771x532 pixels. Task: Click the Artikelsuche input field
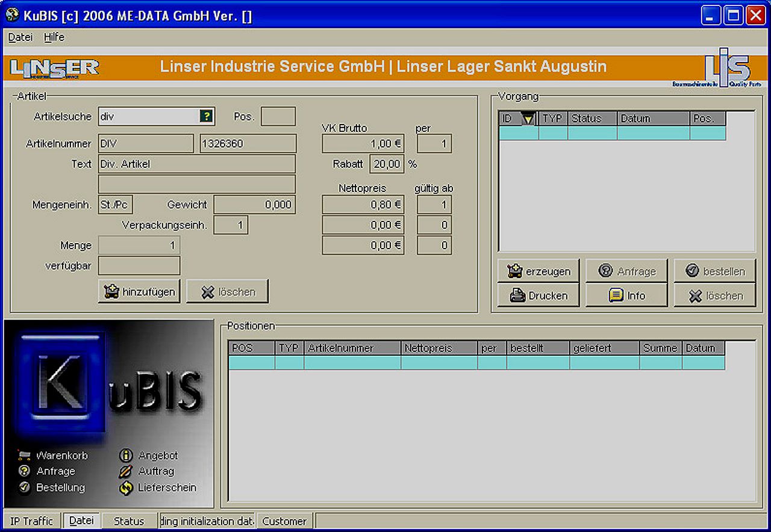(x=148, y=117)
